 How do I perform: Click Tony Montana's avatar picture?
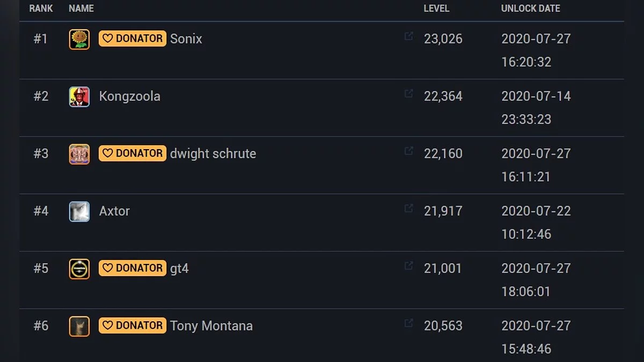point(79,326)
